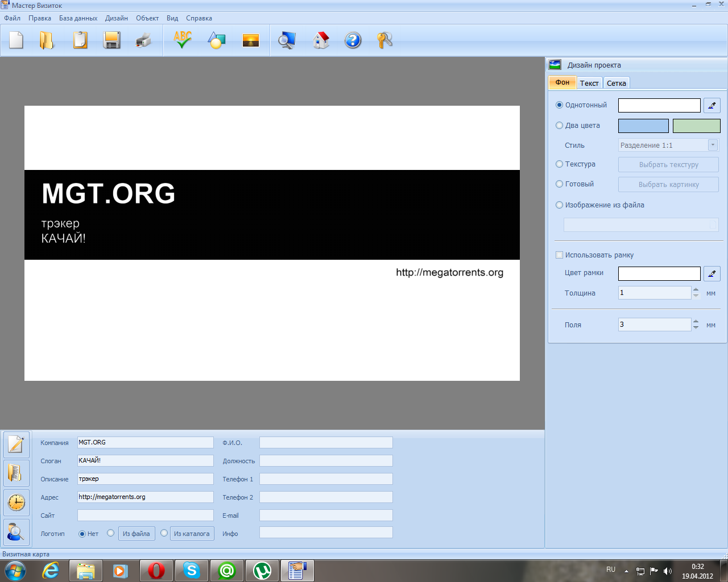Increase the Поля value with up arrow
The height and width of the screenshot is (582, 728).
tap(696, 321)
